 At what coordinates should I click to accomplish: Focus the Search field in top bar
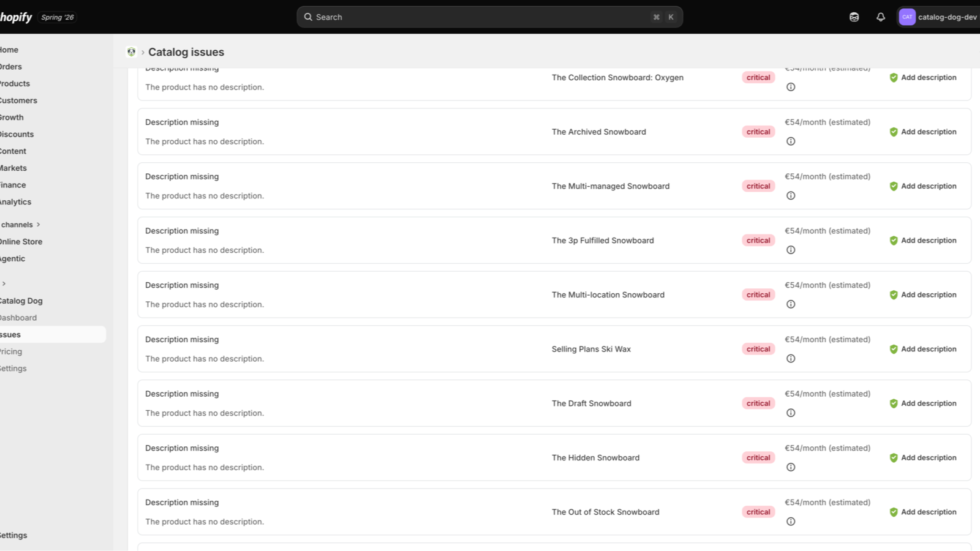tap(489, 17)
